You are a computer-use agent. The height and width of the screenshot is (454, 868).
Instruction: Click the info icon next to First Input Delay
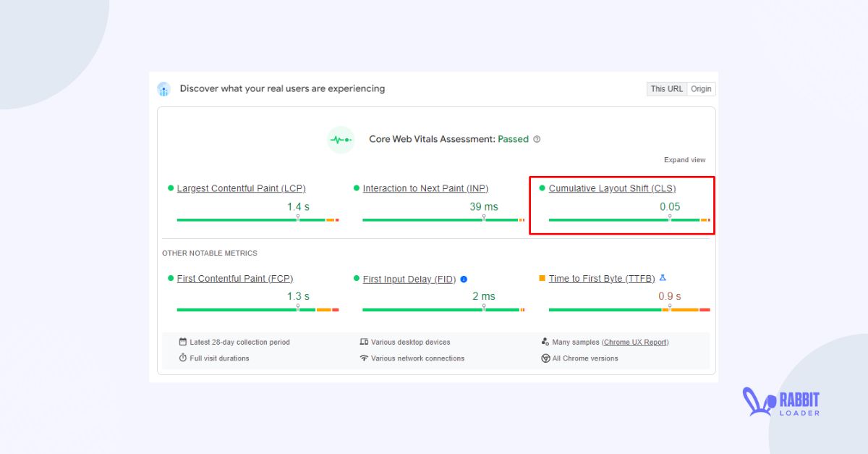(462, 278)
